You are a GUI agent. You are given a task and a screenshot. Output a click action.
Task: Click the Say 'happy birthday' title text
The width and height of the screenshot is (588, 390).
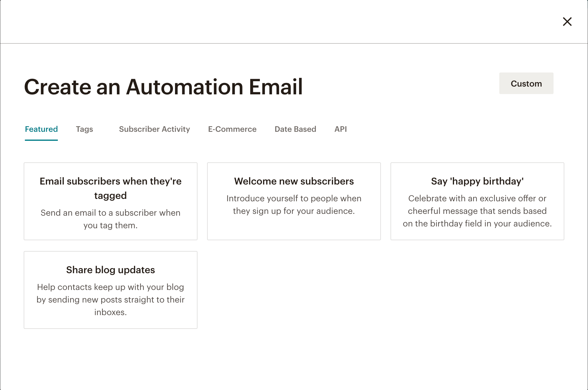pyautogui.click(x=477, y=181)
